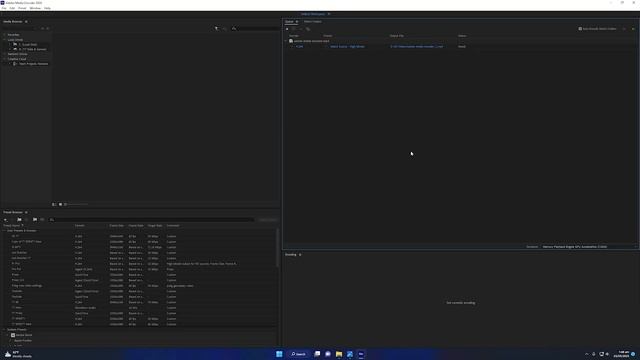Click the queued source file name

click(x=311, y=41)
